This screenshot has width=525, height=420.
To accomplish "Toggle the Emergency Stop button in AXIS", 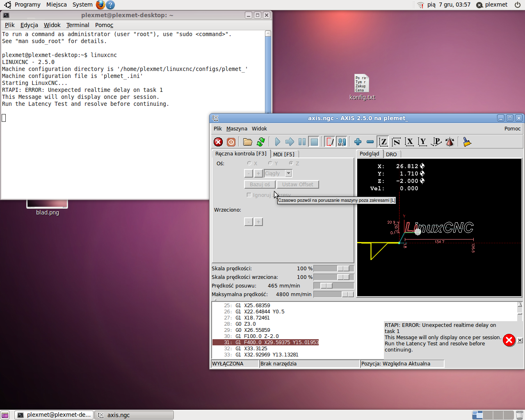I will click(x=218, y=142).
